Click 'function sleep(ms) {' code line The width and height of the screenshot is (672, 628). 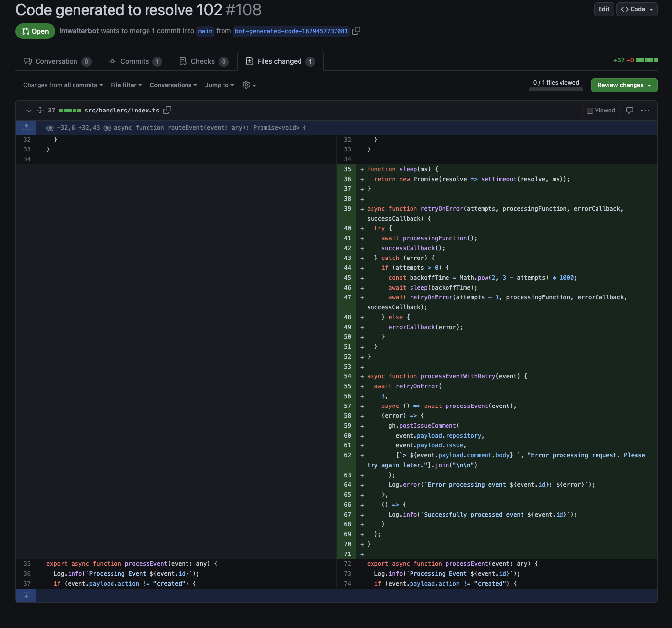pyautogui.click(x=403, y=169)
